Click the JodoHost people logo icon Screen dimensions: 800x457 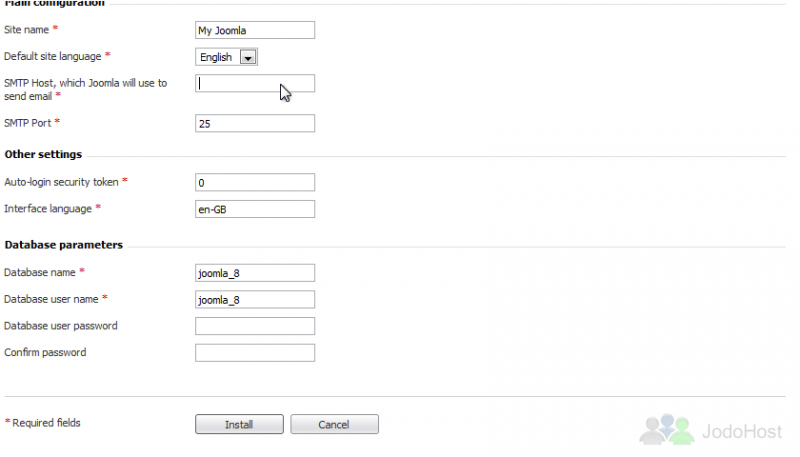(x=667, y=429)
